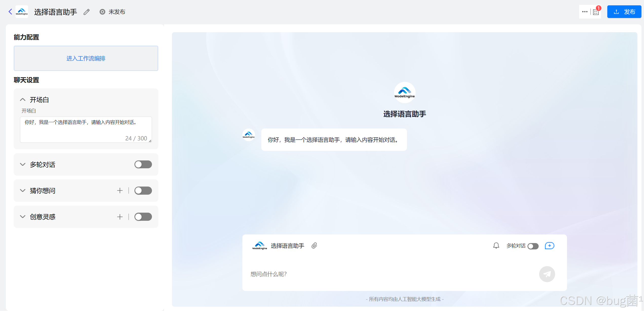
Task: Start new chat with plus bubble icon
Action: click(x=549, y=246)
